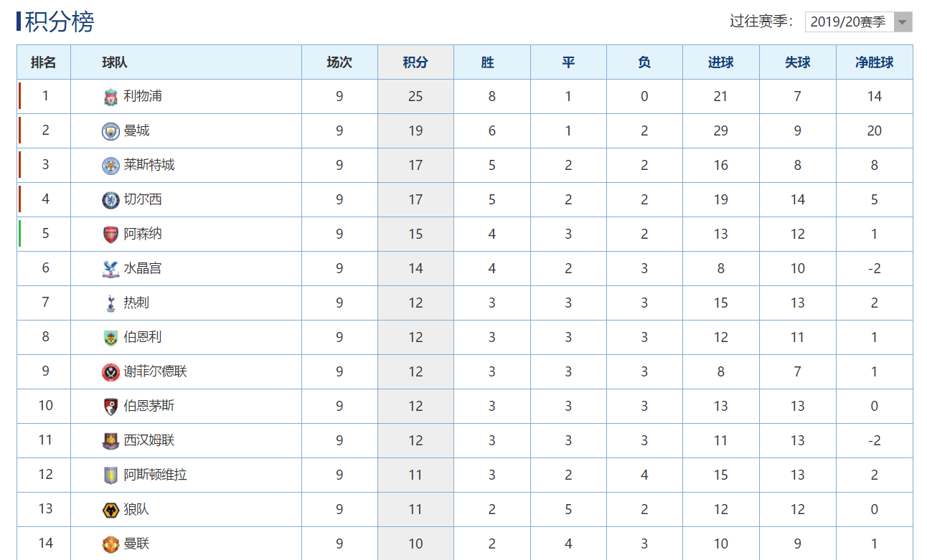Viewport: 927px width, 560px height.
Task: Click the Burnley crest icon beside 伯恩利
Action: [x=110, y=338]
